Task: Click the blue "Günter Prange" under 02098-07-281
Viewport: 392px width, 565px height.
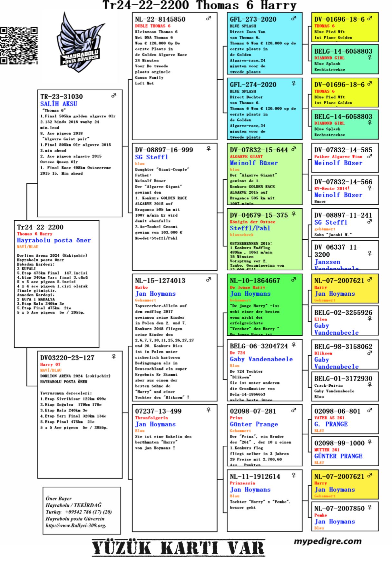Action: pos(254,424)
